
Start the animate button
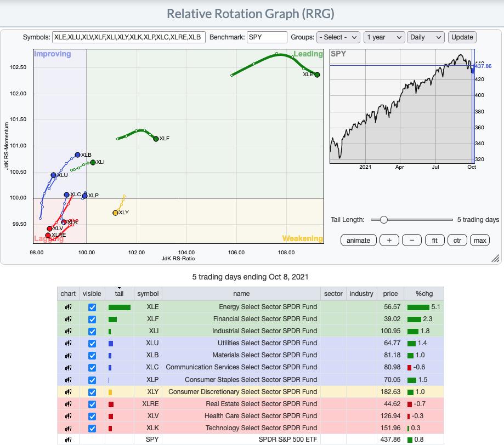(358, 241)
